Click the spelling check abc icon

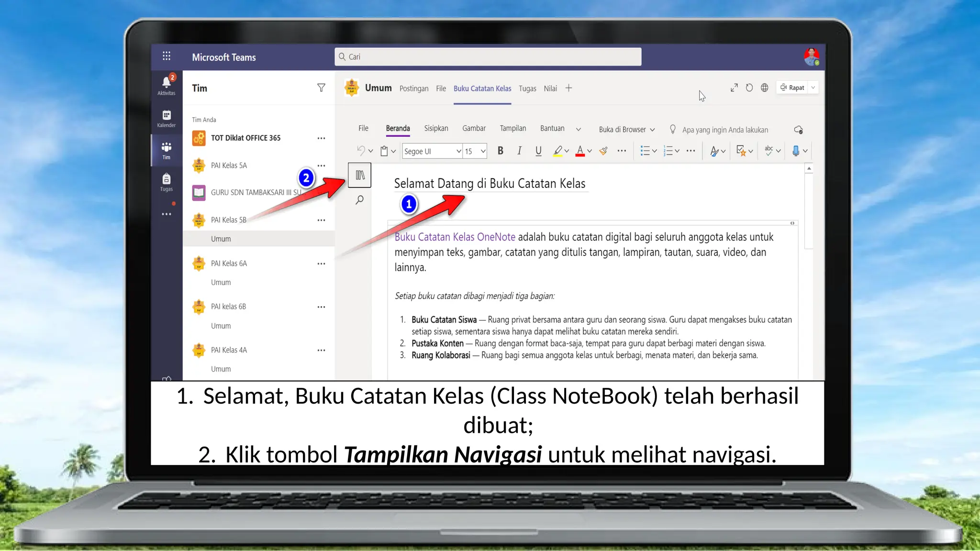[x=768, y=150]
